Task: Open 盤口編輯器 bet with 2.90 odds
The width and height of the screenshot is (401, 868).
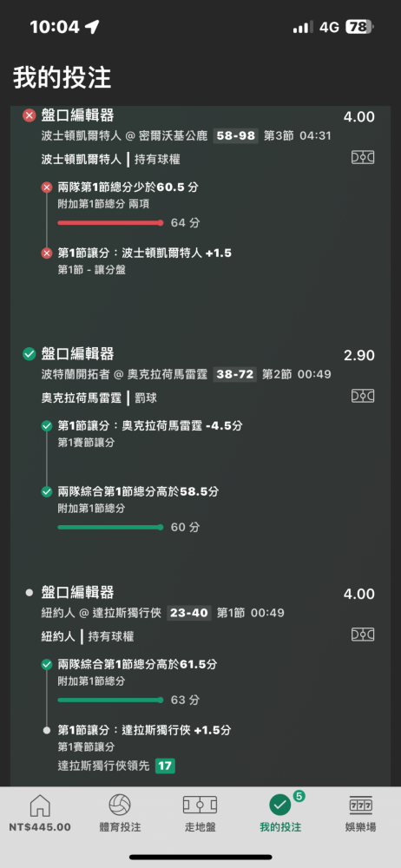Action: tap(77, 354)
